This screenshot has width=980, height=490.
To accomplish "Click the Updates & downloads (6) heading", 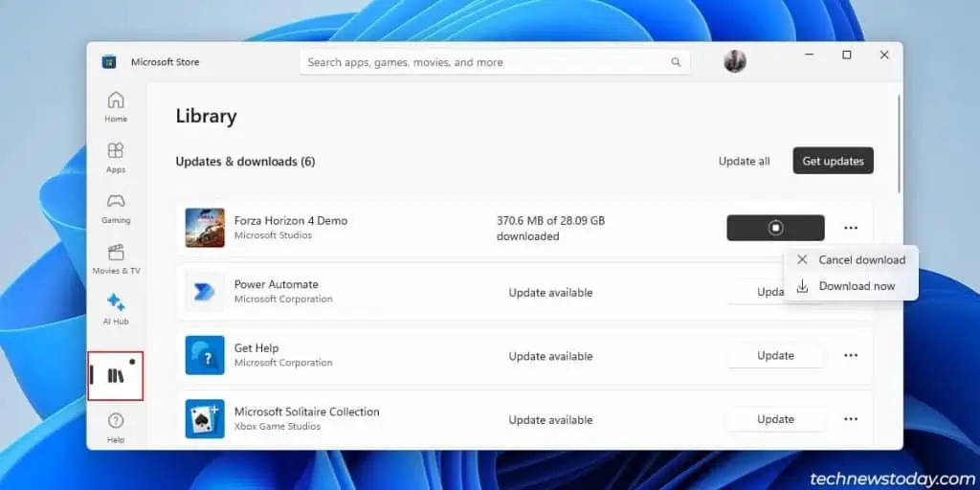I will (245, 161).
